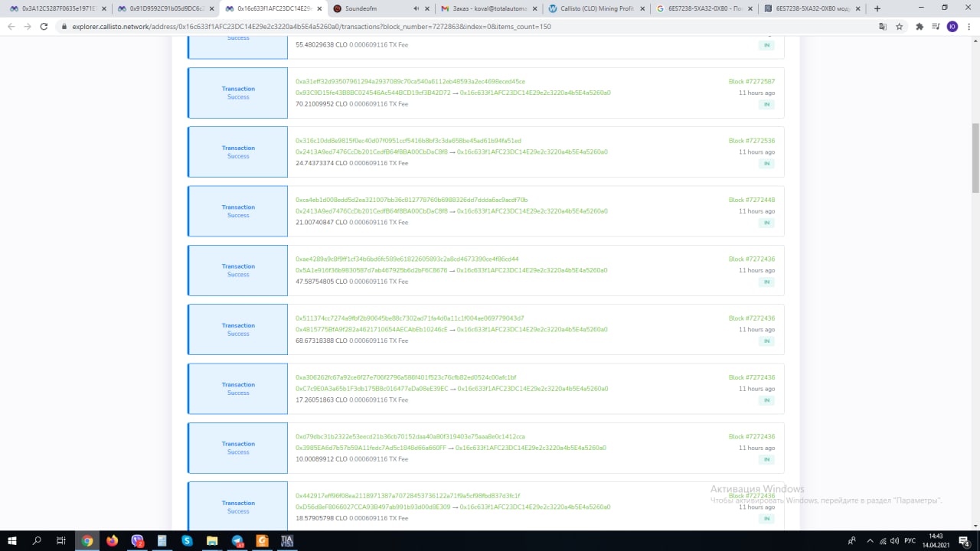Click the 10.00089912 CLO amount
Image resolution: width=980 pixels, height=551 pixels.
[x=321, y=459]
